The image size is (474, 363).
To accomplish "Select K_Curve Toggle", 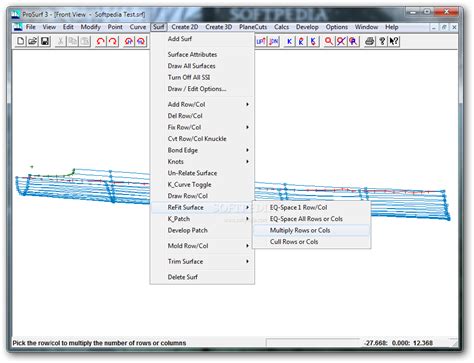I will pos(202,185).
